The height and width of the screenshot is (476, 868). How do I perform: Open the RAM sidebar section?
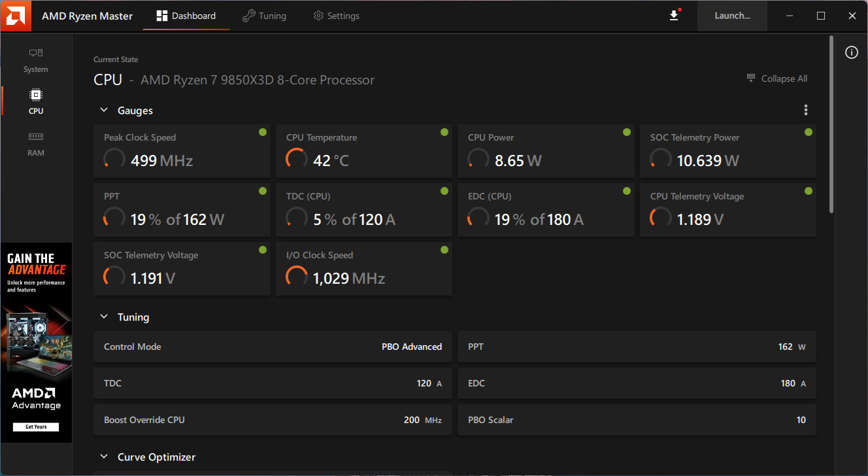tap(36, 144)
